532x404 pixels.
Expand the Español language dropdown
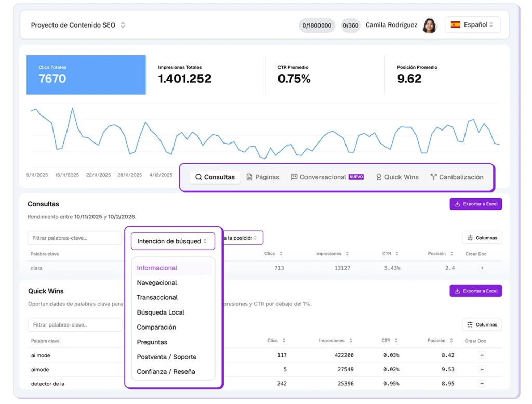click(x=473, y=24)
